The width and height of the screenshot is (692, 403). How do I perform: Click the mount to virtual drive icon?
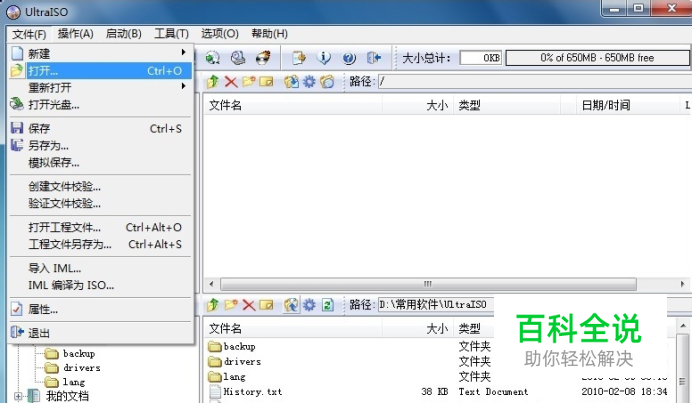coord(238,58)
